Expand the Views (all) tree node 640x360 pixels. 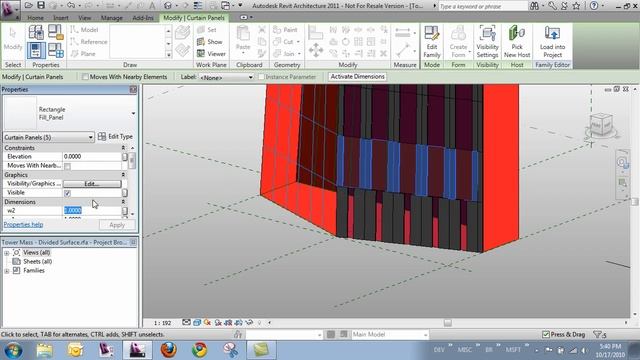point(7,253)
